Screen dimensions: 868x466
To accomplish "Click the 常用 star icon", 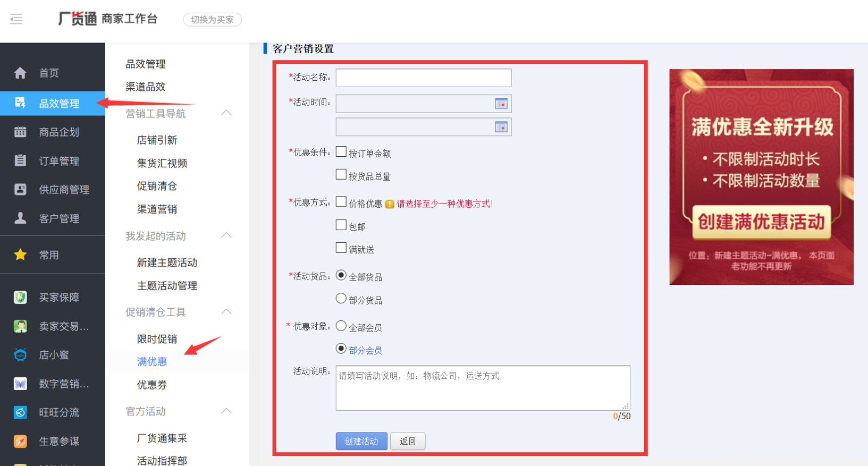I will tap(20, 255).
